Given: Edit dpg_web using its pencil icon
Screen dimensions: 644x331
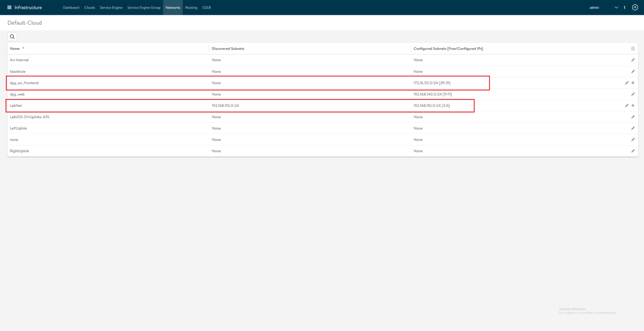Looking at the screenshot, I should 633,94.
